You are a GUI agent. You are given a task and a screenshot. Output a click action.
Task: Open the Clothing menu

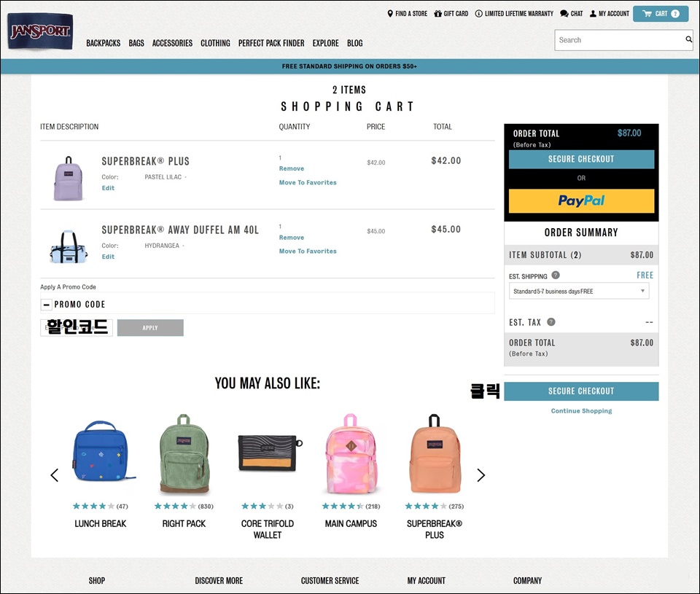coord(215,43)
